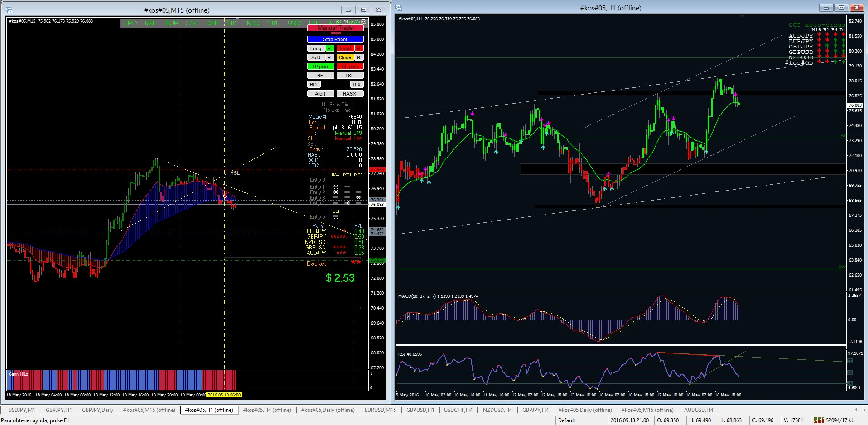Toggle the Entry 1 IXO1 marker

click(347, 186)
